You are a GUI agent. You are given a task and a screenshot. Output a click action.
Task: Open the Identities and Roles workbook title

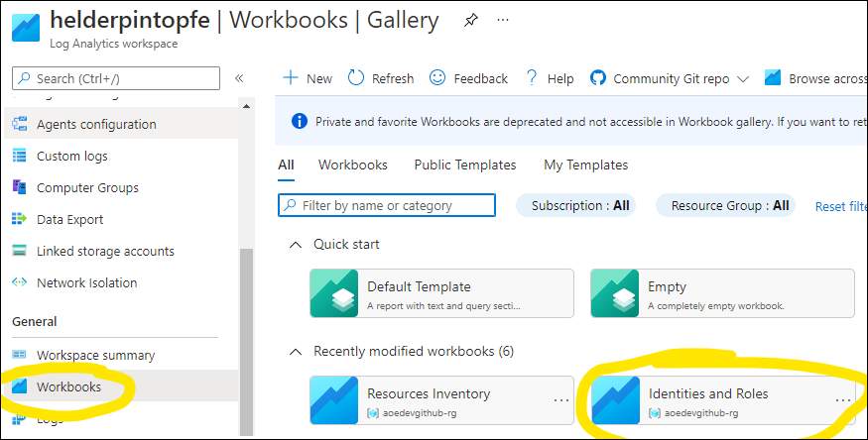pos(708,393)
